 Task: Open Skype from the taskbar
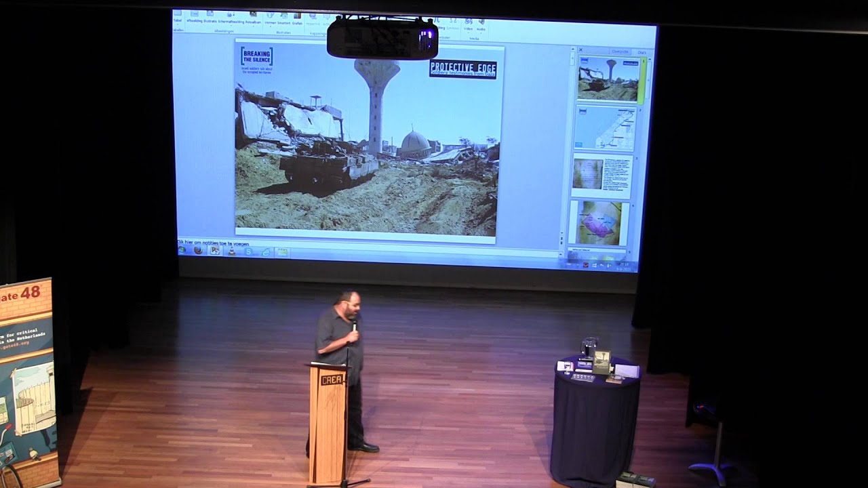(x=249, y=251)
